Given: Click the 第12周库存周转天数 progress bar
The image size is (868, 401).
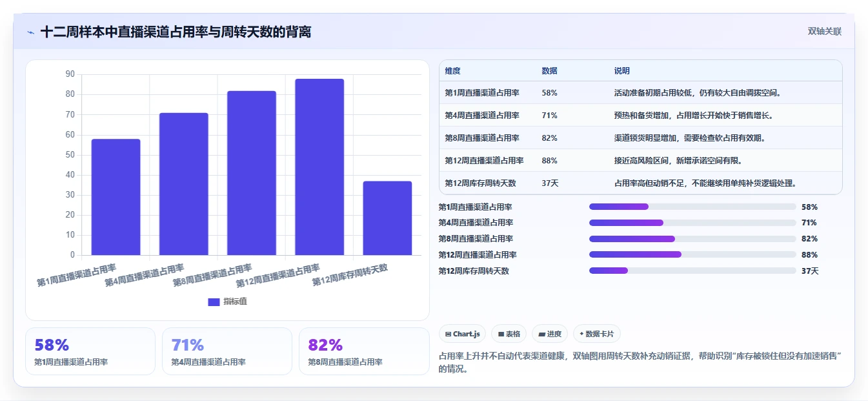Looking at the screenshot, I should (x=692, y=271).
